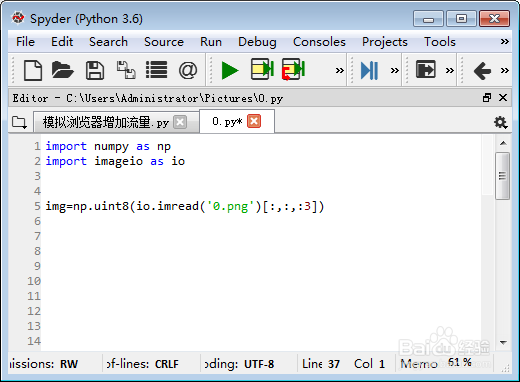Screen dimensions: 520x382
Task: Open the Consoles menu
Action: [319, 42]
